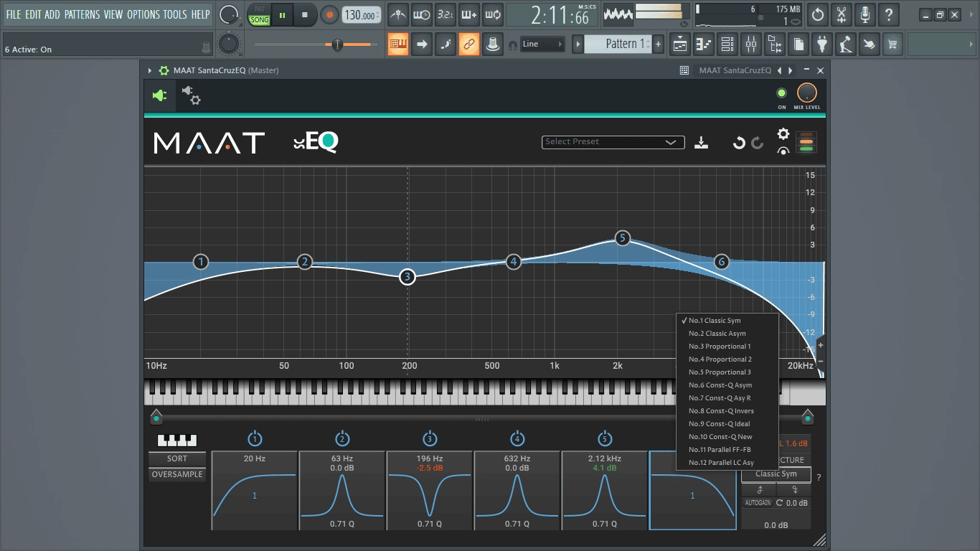Select next preset arrow in title bar
980x551 pixels.
pyautogui.click(x=791, y=70)
